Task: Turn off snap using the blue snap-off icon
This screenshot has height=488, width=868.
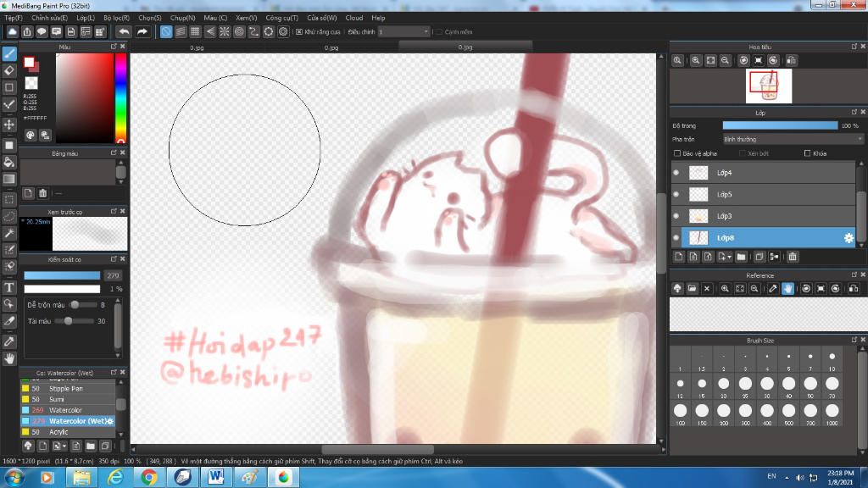Action: pos(166,31)
